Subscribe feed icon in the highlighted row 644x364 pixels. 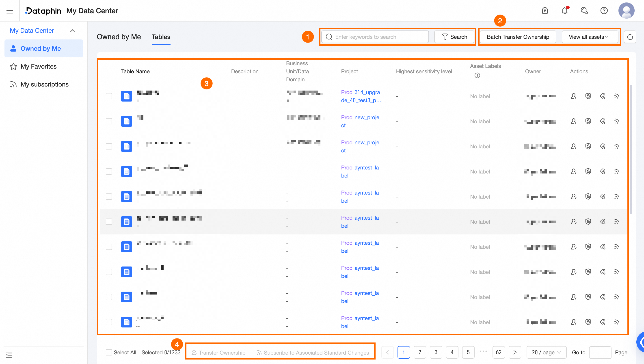click(617, 222)
